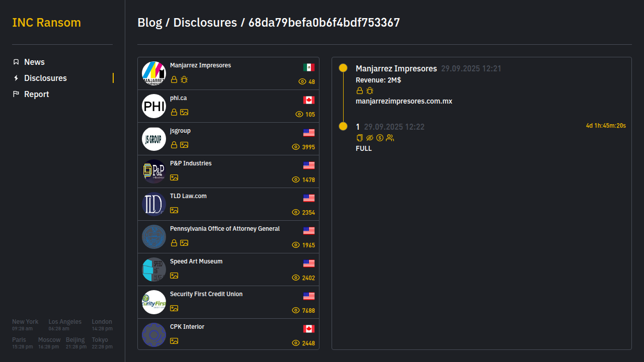Click the documents icon under entry 1

click(360, 138)
